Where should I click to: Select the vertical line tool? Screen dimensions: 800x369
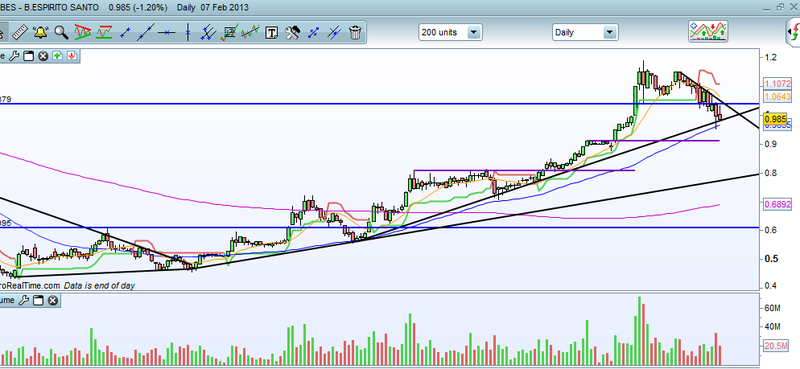(x=187, y=33)
